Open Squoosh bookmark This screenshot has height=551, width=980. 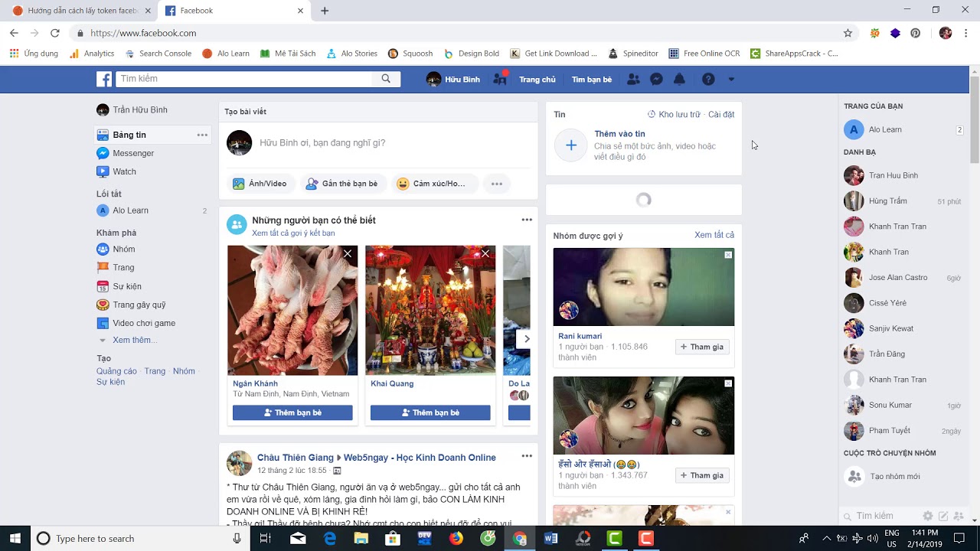tap(410, 54)
